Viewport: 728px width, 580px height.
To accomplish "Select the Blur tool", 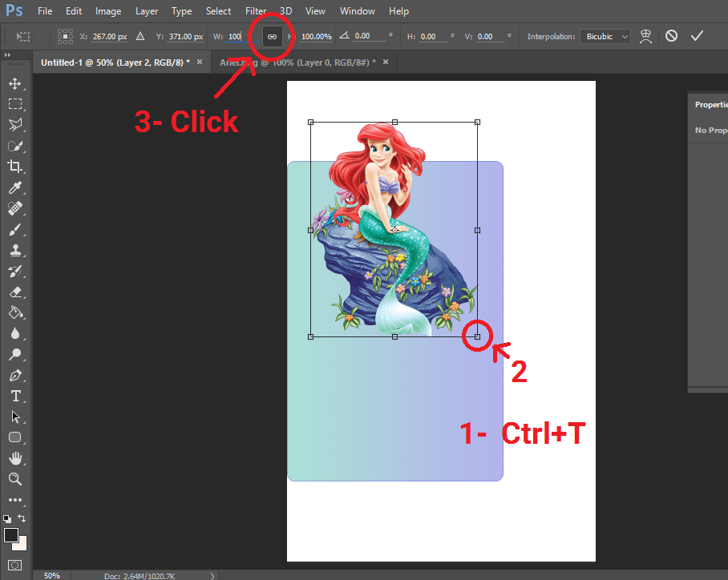I will (x=15, y=333).
